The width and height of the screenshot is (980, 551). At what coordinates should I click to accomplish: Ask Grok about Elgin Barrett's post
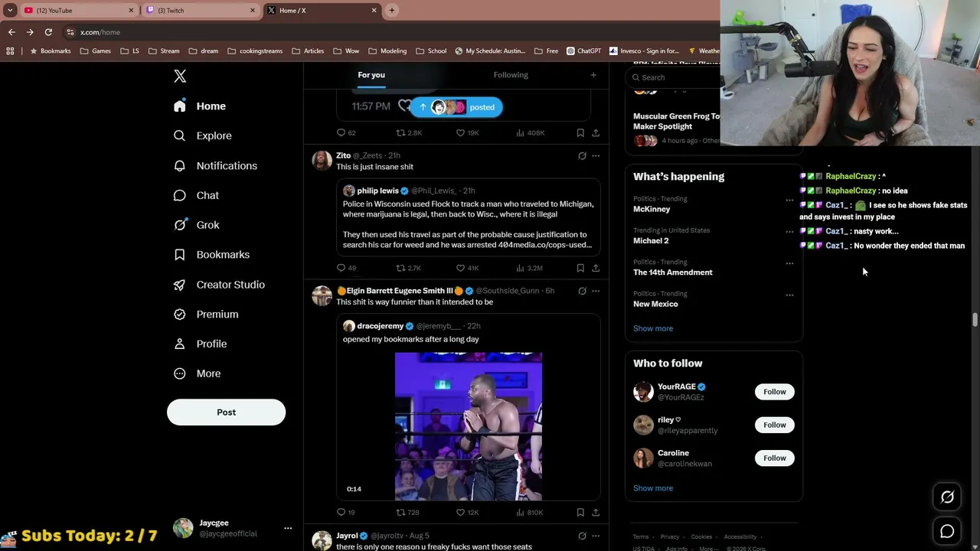[582, 291]
